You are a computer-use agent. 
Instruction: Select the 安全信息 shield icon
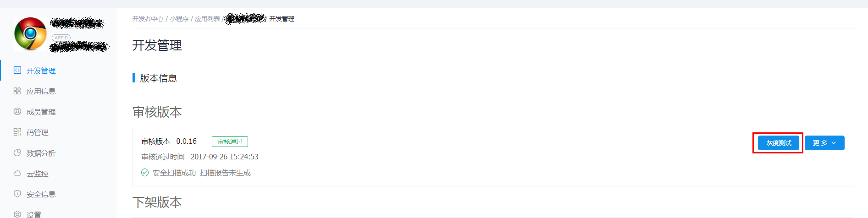point(17,194)
